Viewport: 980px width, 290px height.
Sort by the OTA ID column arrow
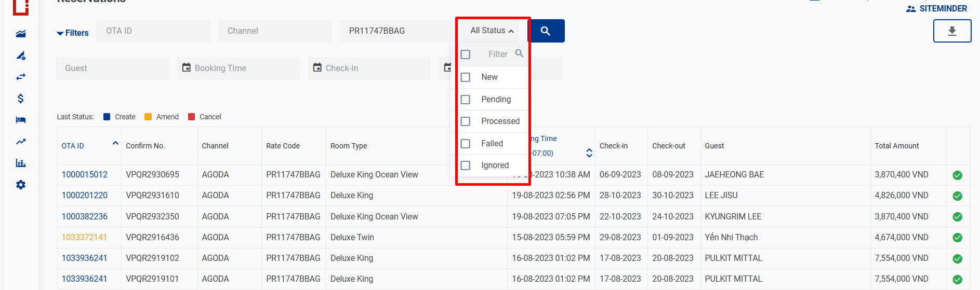click(115, 143)
